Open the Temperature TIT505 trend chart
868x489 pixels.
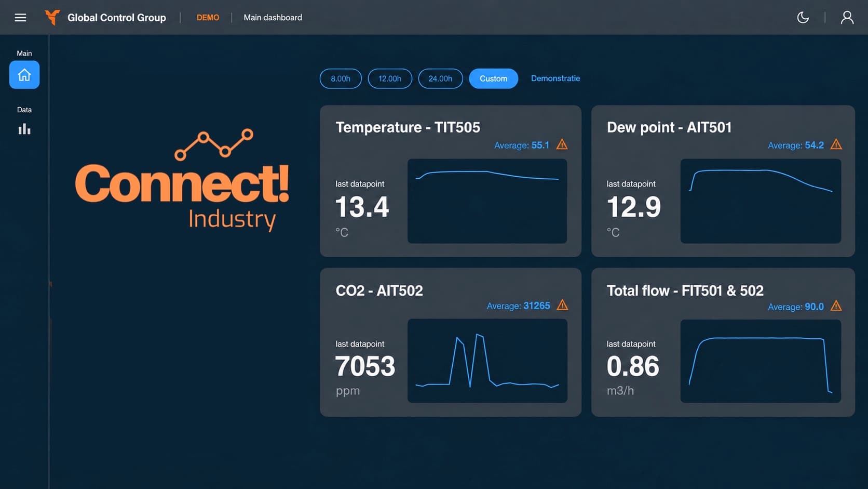pyautogui.click(x=487, y=201)
